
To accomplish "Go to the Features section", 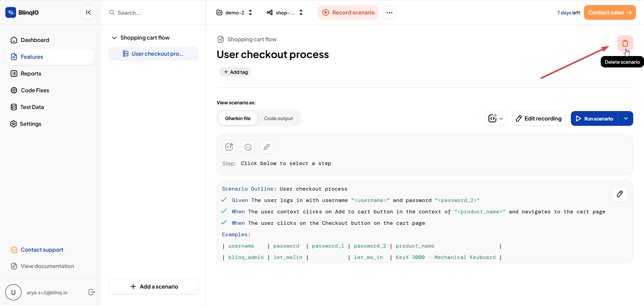I will coord(50,57).
